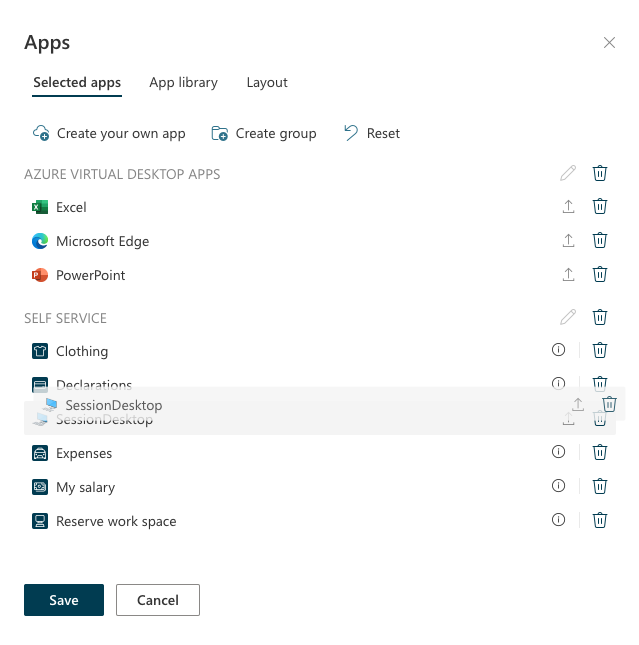This screenshot has width=639, height=645.
Task: Select the Selected apps tab
Action: (77, 82)
